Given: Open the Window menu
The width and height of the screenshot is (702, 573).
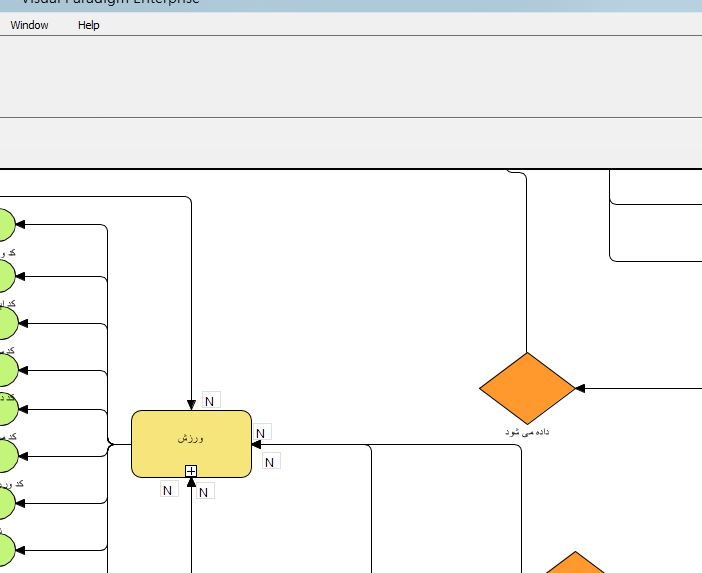Looking at the screenshot, I should click(x=29, y=25).
